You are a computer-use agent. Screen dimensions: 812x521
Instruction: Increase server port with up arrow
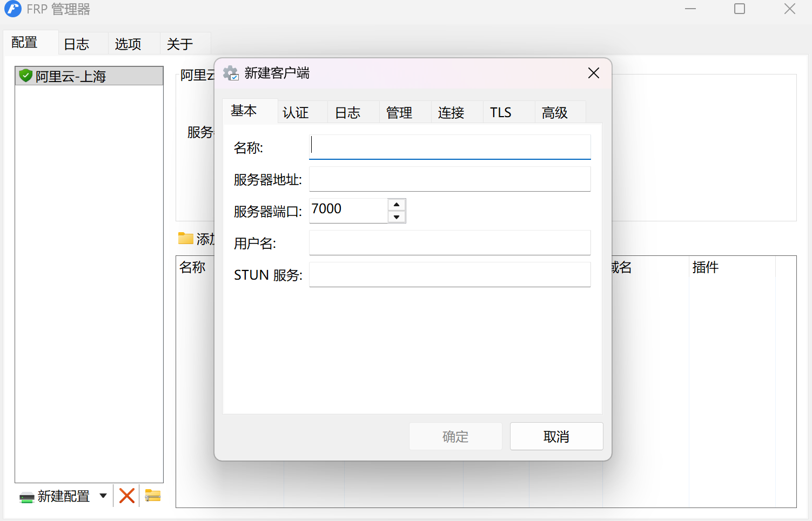click(x=397, y=205)
